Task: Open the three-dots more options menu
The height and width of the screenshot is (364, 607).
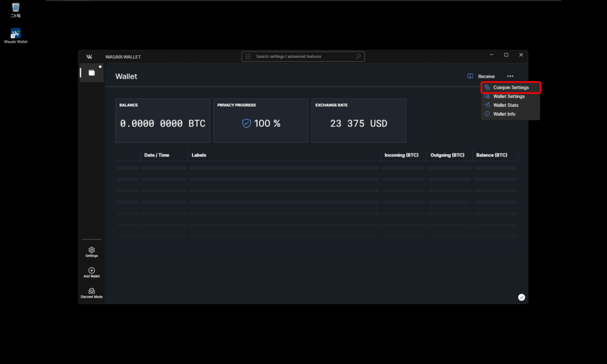Action: click(510, 76)
